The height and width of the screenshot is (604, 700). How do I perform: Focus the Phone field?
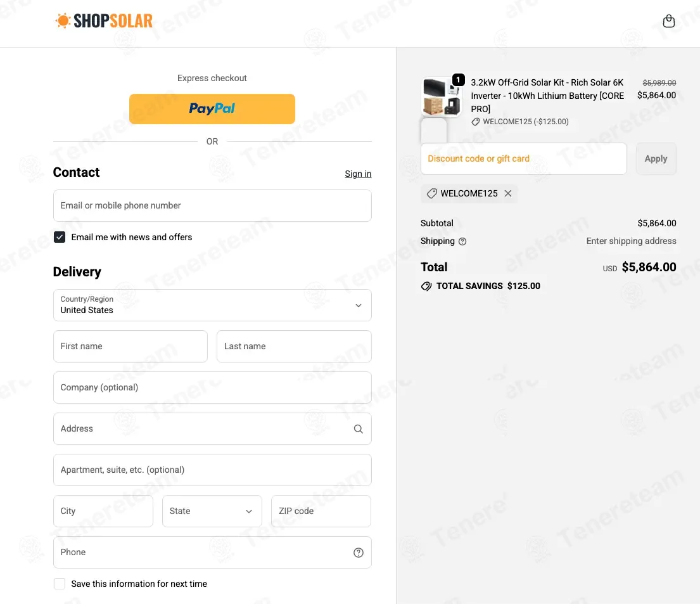[212, 552]
